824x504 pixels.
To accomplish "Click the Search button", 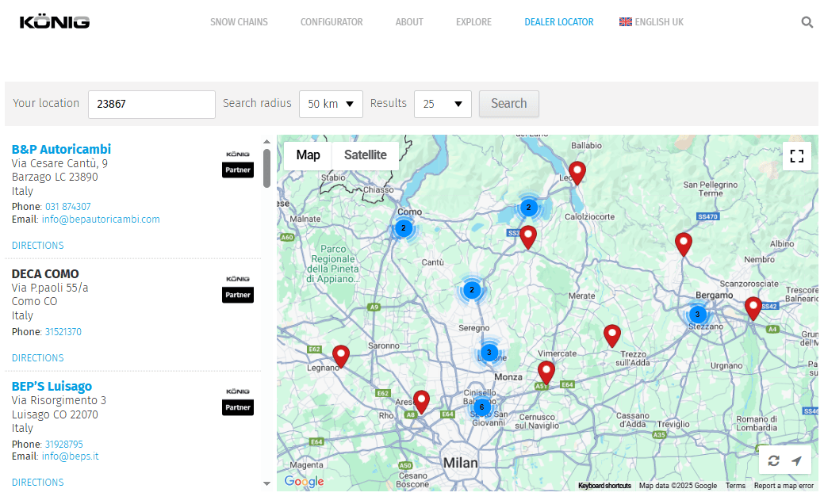I will 508,104.
